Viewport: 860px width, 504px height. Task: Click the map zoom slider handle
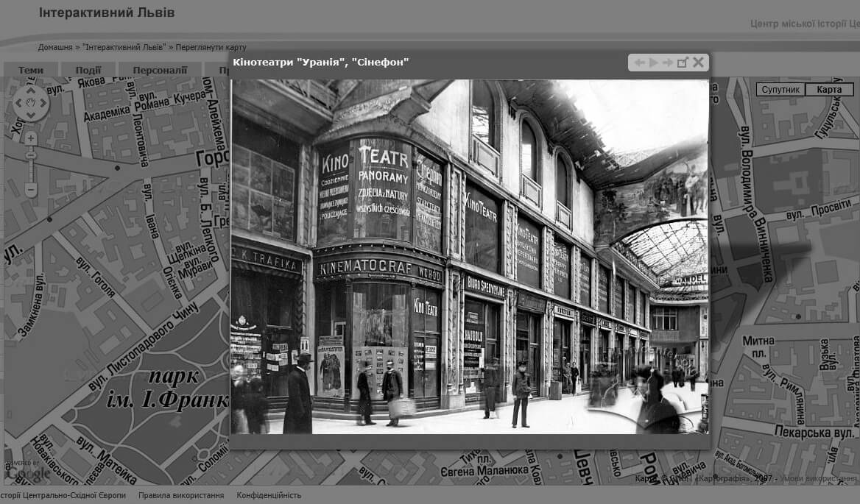pos(31,155)
